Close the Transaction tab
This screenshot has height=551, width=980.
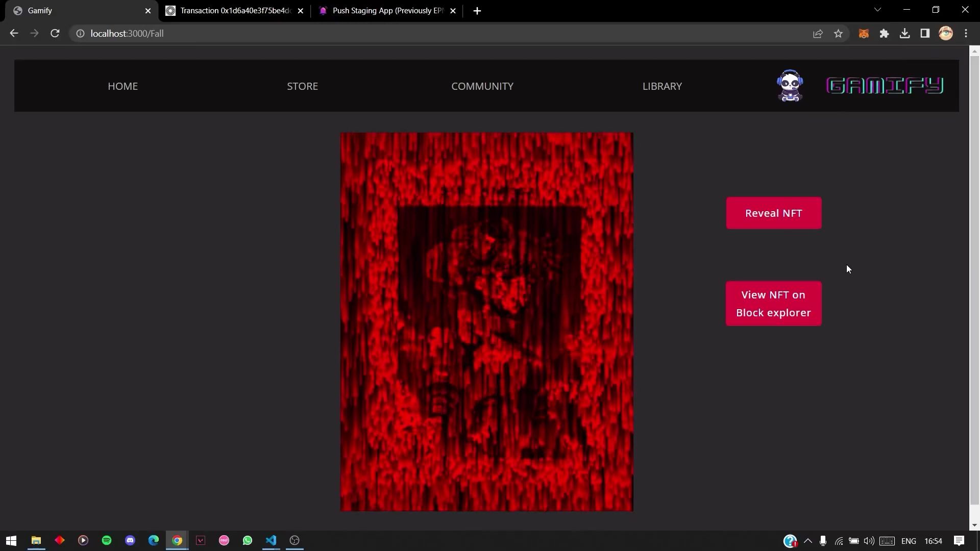click(x=301, y=11)
